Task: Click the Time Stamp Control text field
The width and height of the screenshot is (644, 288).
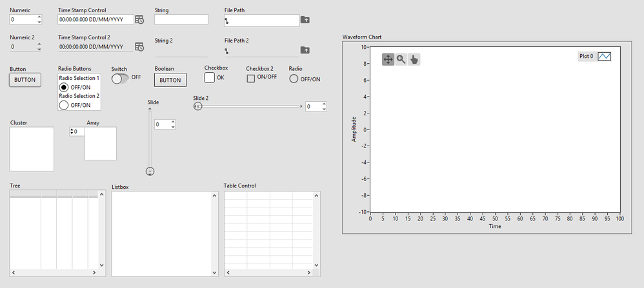Action: point(96,19)
